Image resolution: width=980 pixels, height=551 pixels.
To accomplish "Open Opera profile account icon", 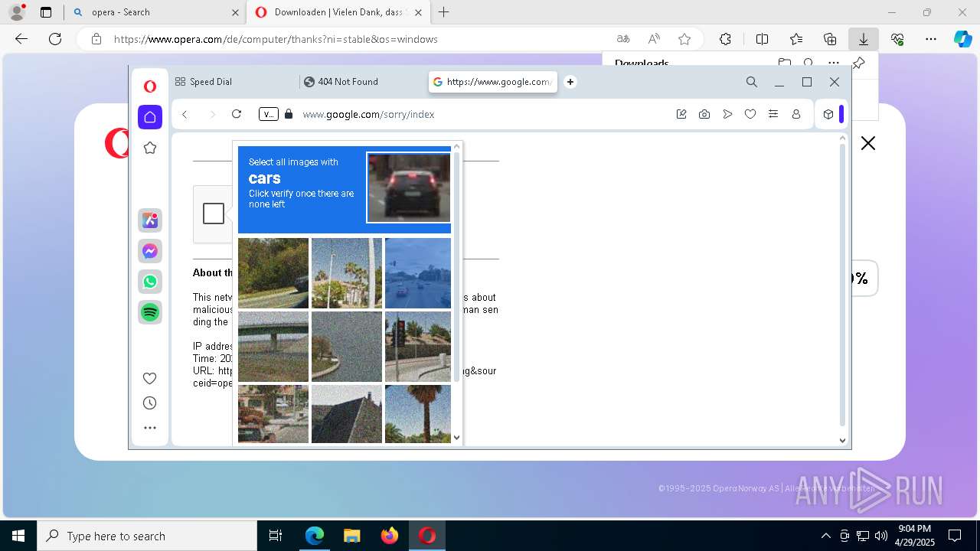I will [x=796, y=114].
